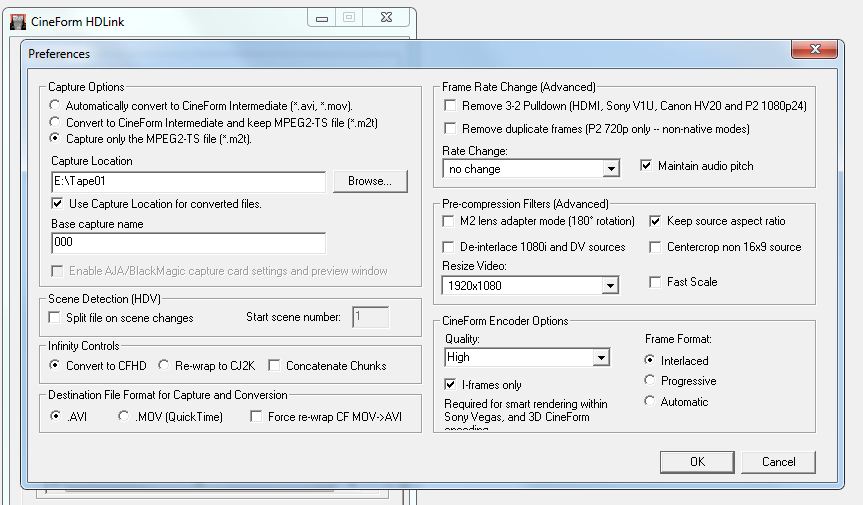863x505 pixels.
Task: Toggle I-frames only checkbox
Action: tap(450, 384)
